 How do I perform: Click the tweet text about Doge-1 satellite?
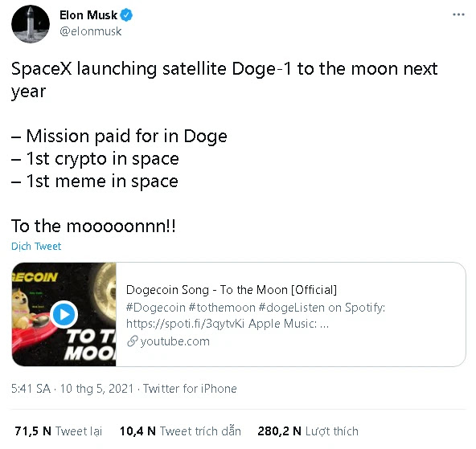224,80
